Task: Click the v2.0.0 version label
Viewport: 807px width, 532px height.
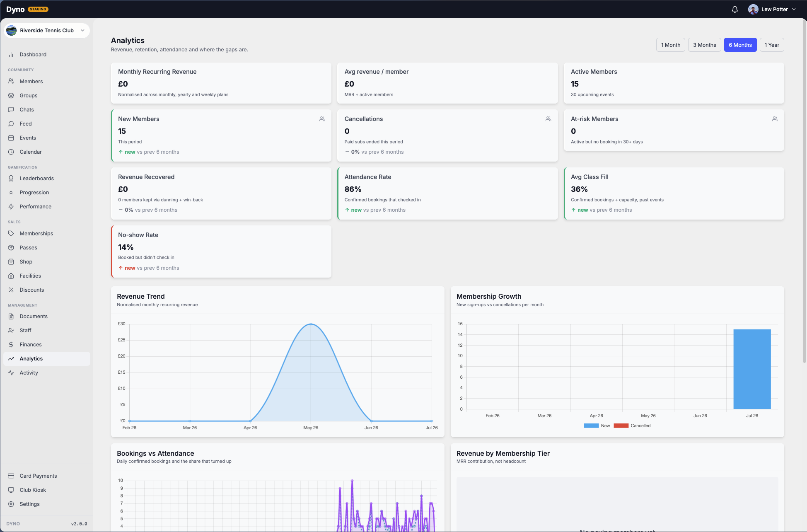Action: coord(79,524)
